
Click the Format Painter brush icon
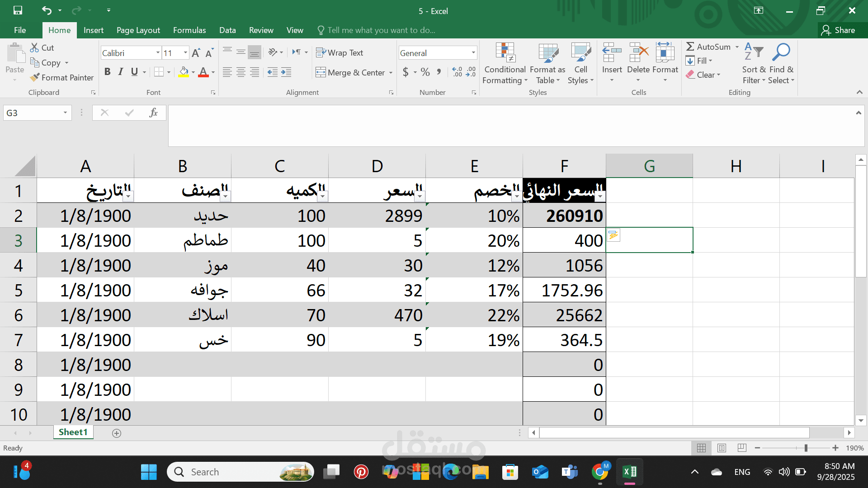point(35,78)
